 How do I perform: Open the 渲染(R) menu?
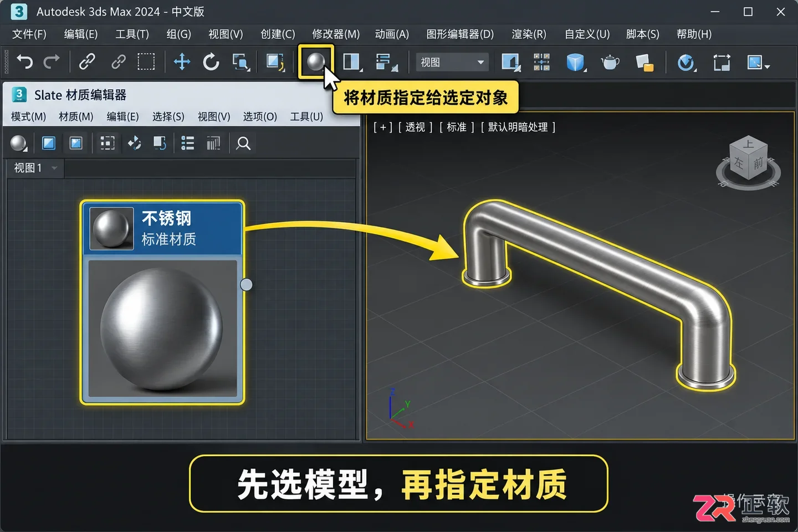coord(529,34)
